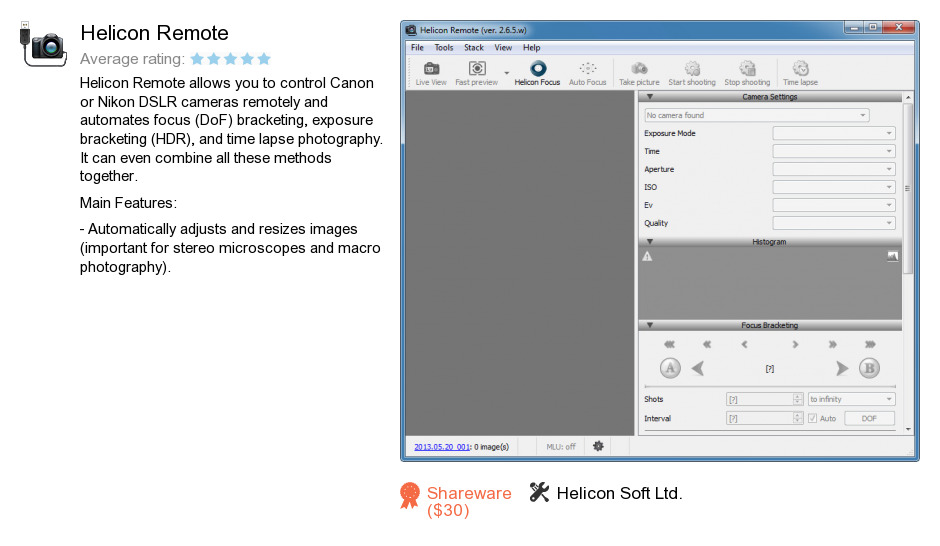This screenshot has height=546, width=940.
Task: Click the gear settings icon in status bar
Action: tap(598, 446)
